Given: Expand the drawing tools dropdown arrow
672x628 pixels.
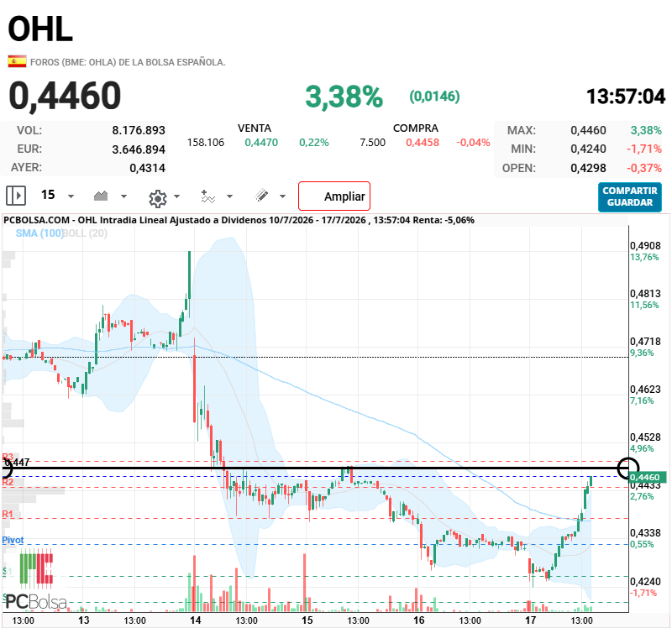Looking at the screenshot, I should pos(282,196).
